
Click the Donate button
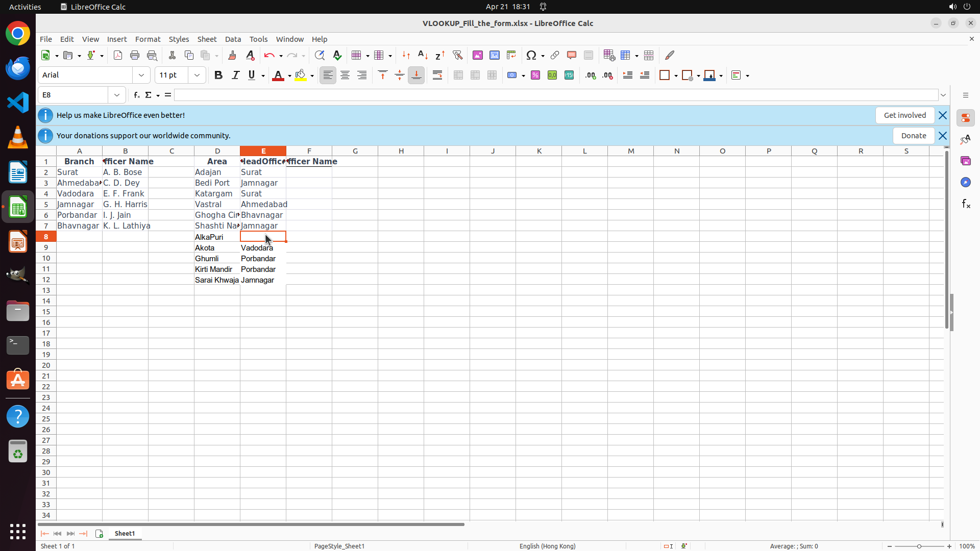[913, 136]
